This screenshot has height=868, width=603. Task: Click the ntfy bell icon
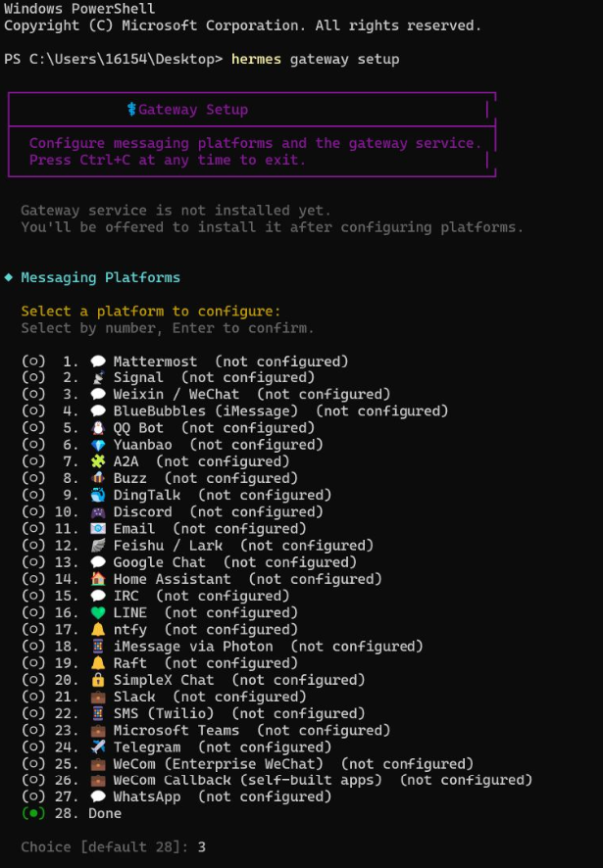coord(97,629)
